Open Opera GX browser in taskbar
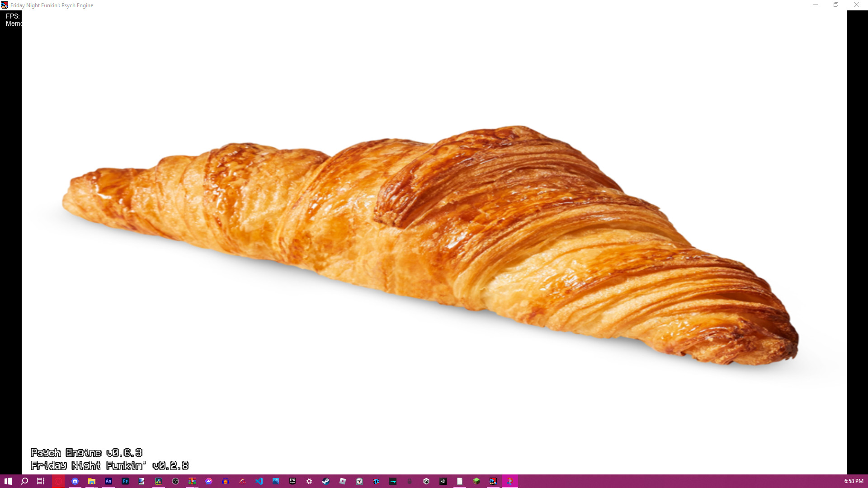 click(x=58, y=481)
